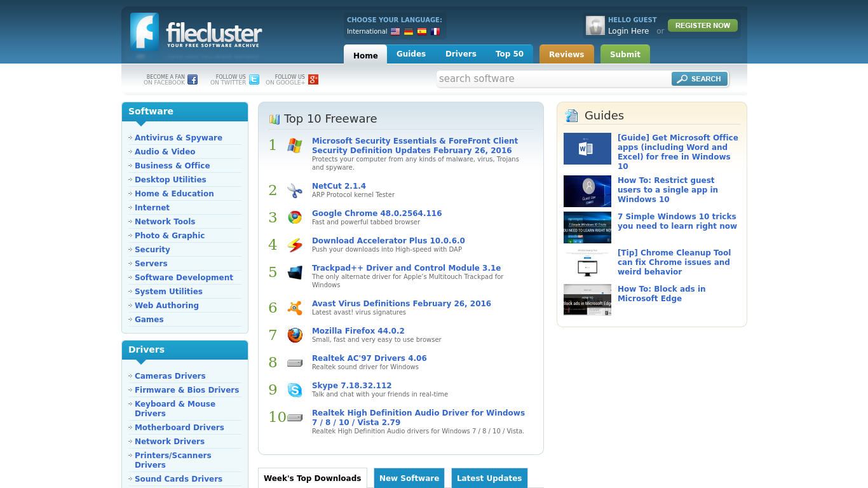
Task: Open the Drivers tab
Action: tap(461, 54)
